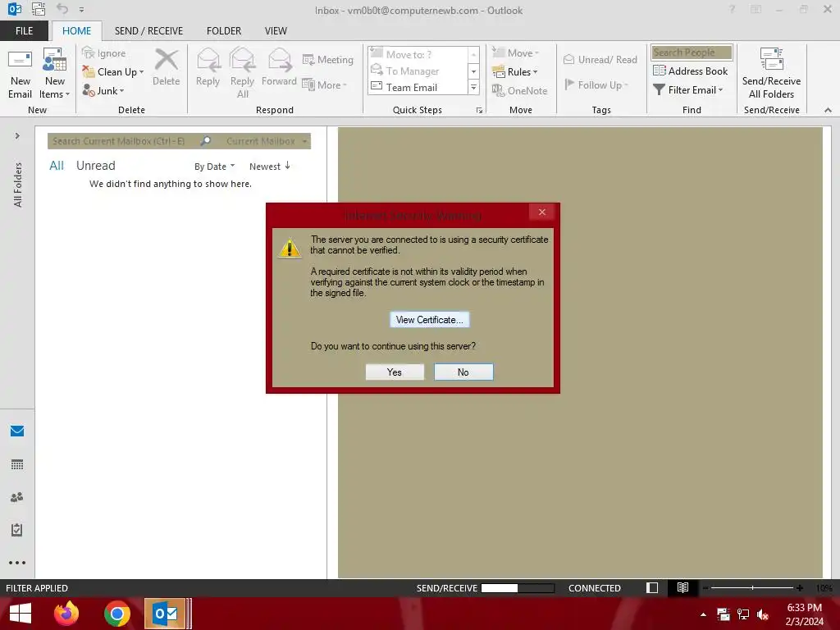Open the FILE tab
The image size is (840, 630).
tap(24, 31)
